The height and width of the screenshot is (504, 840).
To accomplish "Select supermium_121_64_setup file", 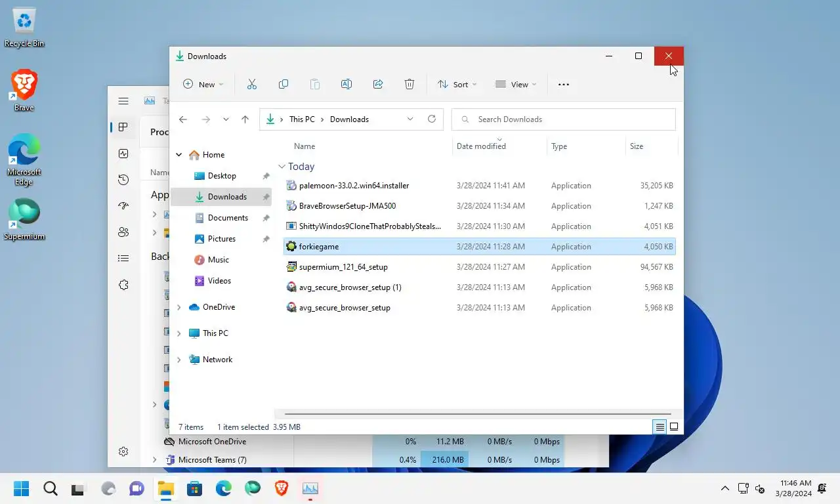I will click(480, 267).
